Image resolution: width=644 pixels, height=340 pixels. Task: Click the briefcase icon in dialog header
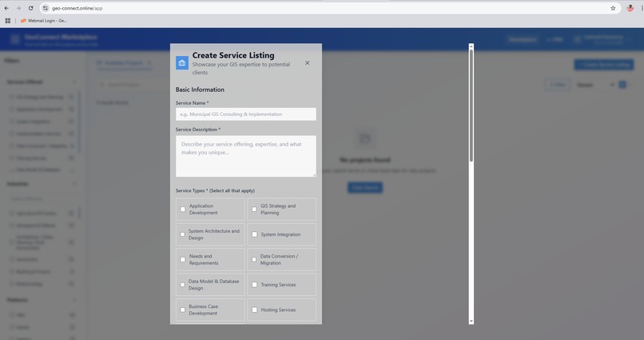click(182, 63)
